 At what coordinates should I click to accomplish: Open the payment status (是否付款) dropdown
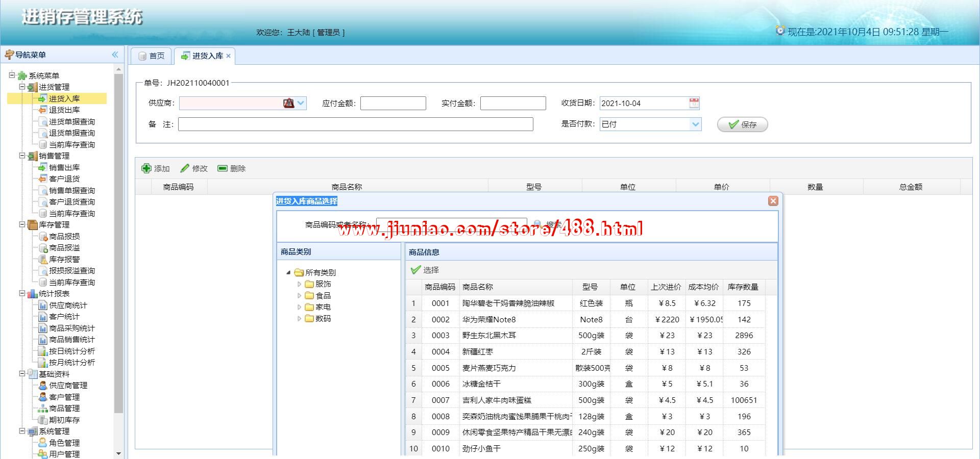[695, 124]
